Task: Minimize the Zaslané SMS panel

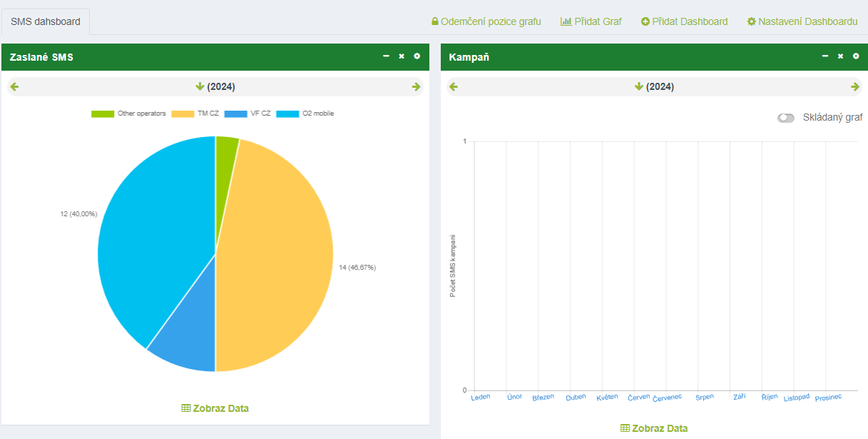Action: pos(386,56)
